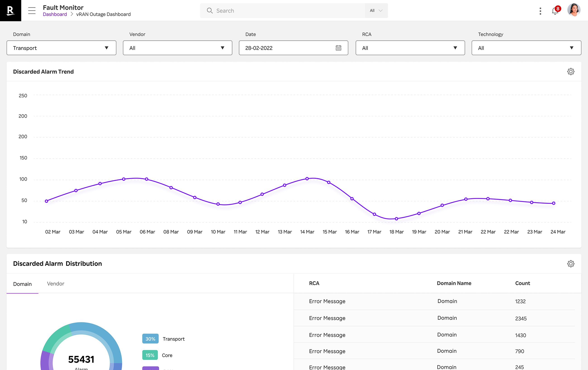Viewport: 588px width, 370px height.
Task: Click the 30% Transport legend swatch
Action: 150,339
